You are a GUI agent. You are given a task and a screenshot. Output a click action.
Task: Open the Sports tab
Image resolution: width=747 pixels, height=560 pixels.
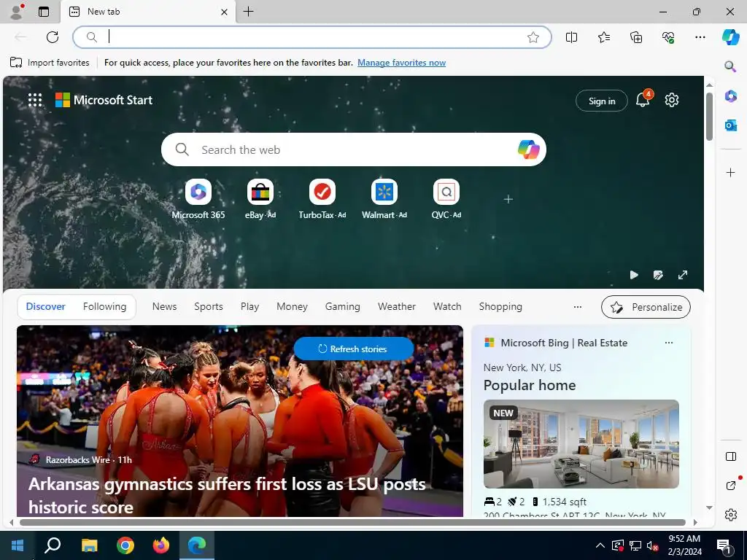(x=208, y=307)
